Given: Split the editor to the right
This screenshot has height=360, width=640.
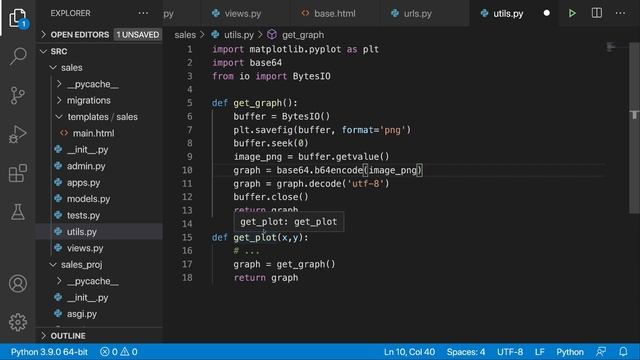Looking at the screenshot, I should 596,13.
